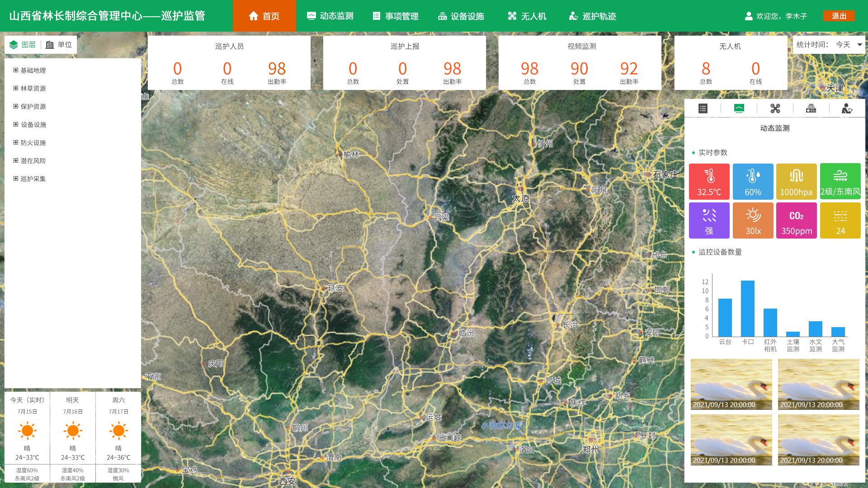Click the wind 2级/东南风 tile
The height and width of the screenshot is (488, 868).
(x=840, y=182)
